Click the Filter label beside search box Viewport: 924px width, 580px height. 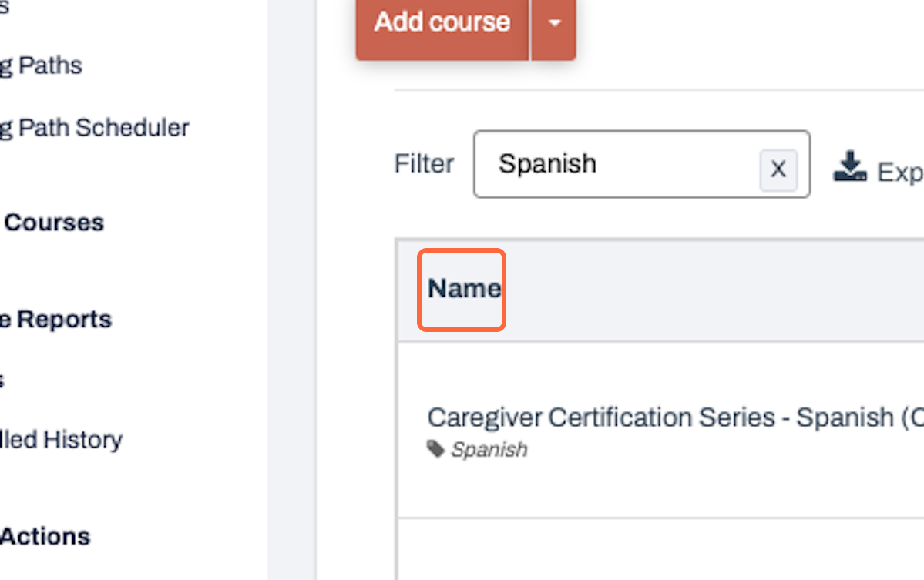click(x=424, y=164)
